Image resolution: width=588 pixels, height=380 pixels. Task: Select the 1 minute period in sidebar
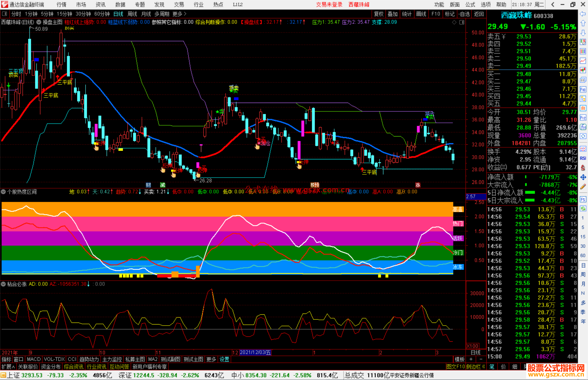583,218
